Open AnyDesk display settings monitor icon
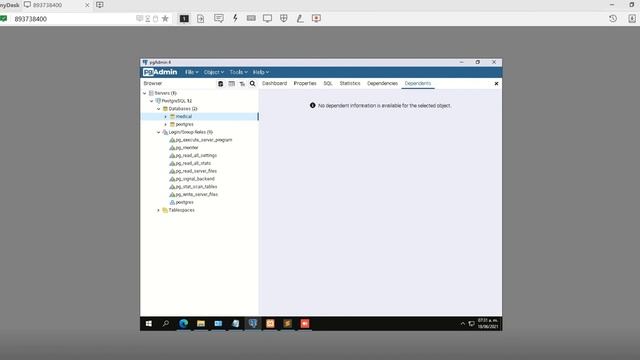This screenshot has height=360, width=640. 267,18
